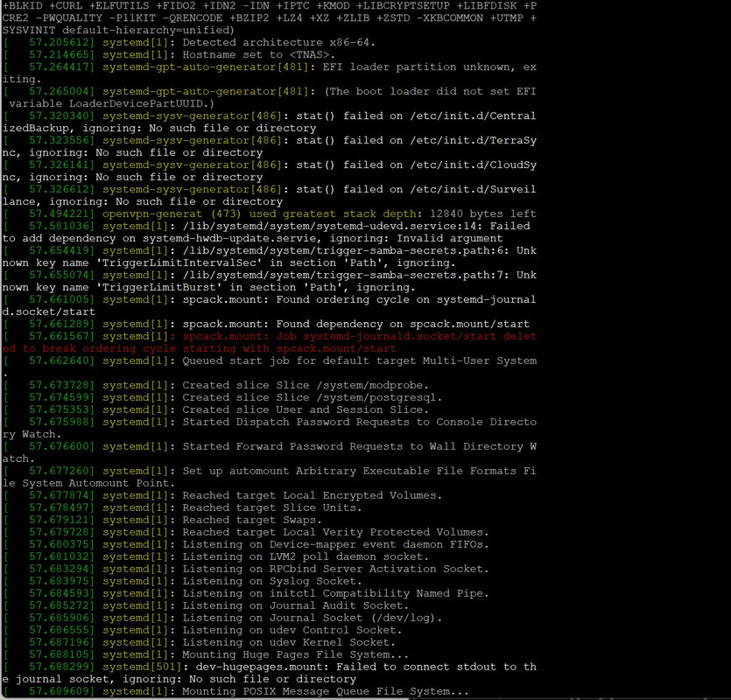Click 'Listening on RPCbind Server Activation Socket.' line
Viewport: 731px width, 700px height.
[x=335, y=568]
